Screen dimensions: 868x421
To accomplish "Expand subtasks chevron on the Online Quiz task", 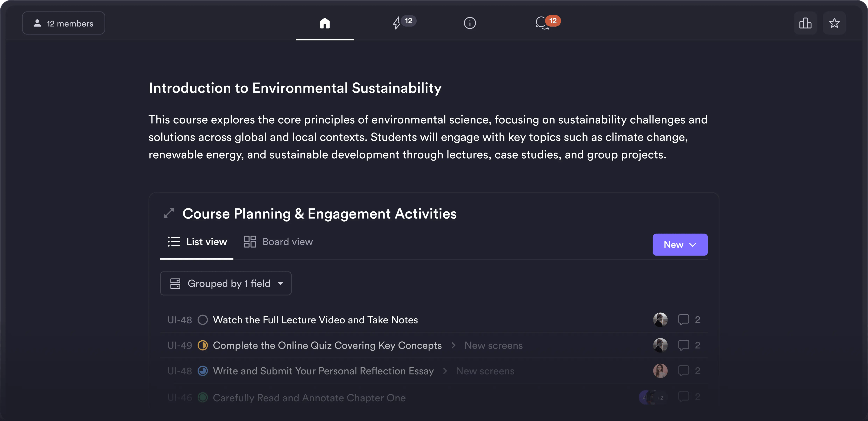I will point(453,345).
